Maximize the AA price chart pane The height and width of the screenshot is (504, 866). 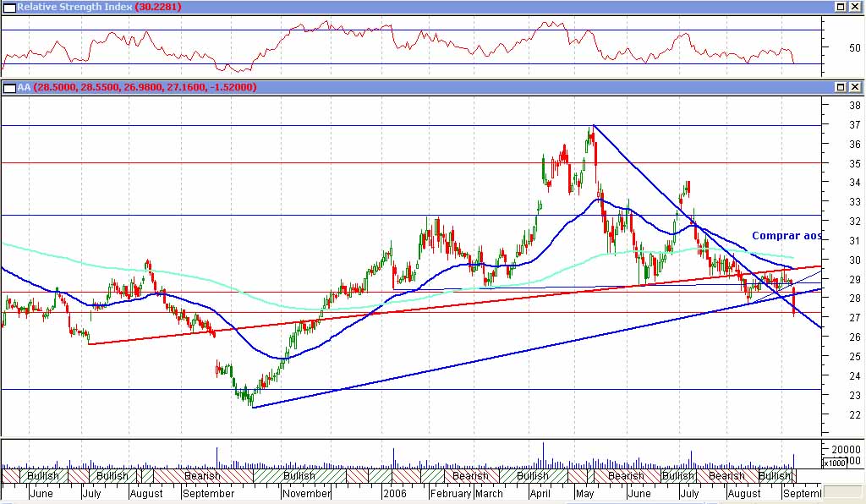[840, 87]
